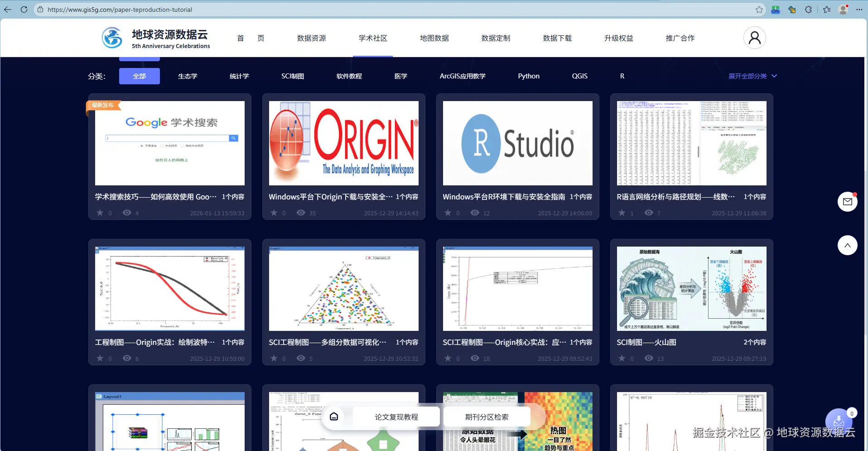
Task: Open the 推广合作 nav item
Action: tap(680, 38)
